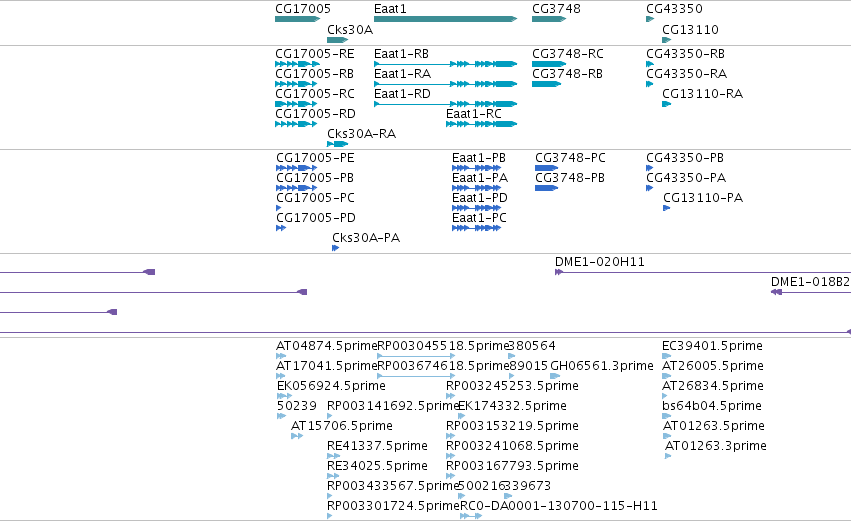Select EST AT26834.5prime

point(713,386)
